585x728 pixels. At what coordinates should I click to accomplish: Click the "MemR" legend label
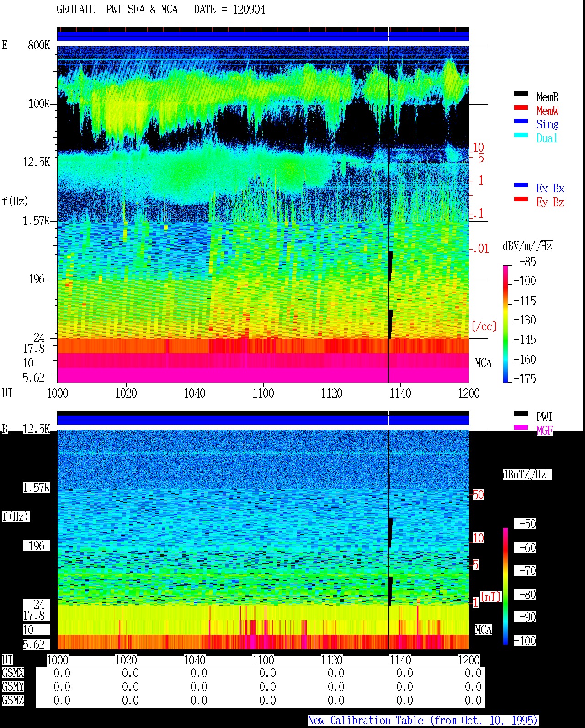click(x=548, y=97)
